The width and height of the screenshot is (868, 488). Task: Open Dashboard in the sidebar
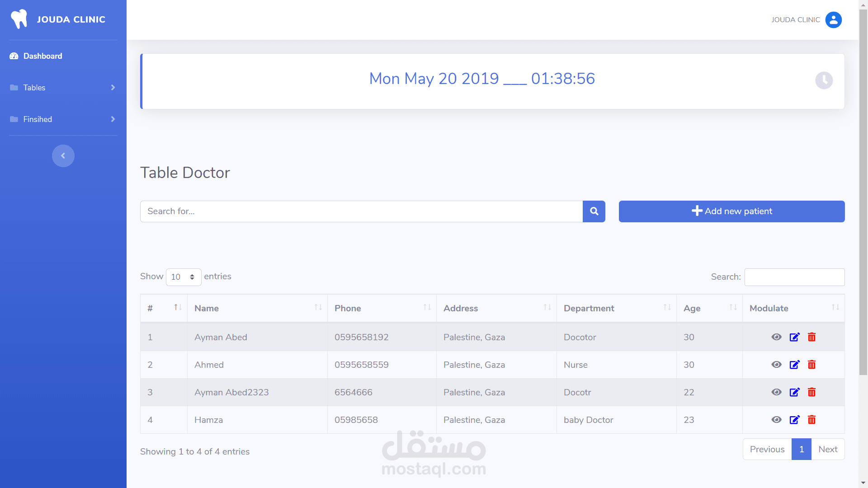[x=42, y=56]
